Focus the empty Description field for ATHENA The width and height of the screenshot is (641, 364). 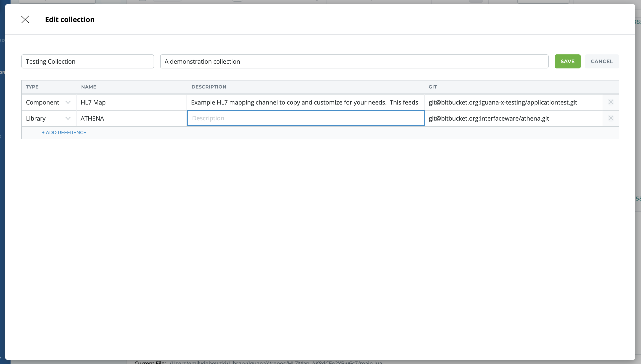coord(305,118)
